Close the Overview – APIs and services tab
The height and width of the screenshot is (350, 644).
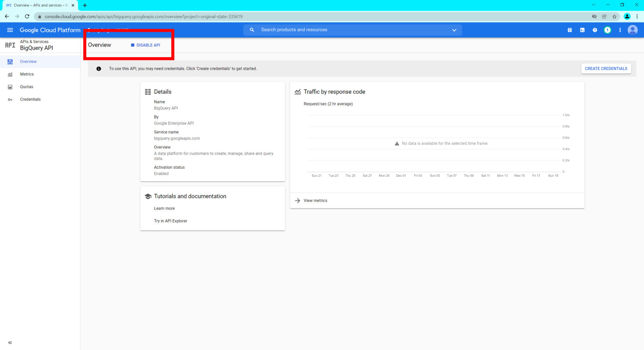(x=73, y=5)
